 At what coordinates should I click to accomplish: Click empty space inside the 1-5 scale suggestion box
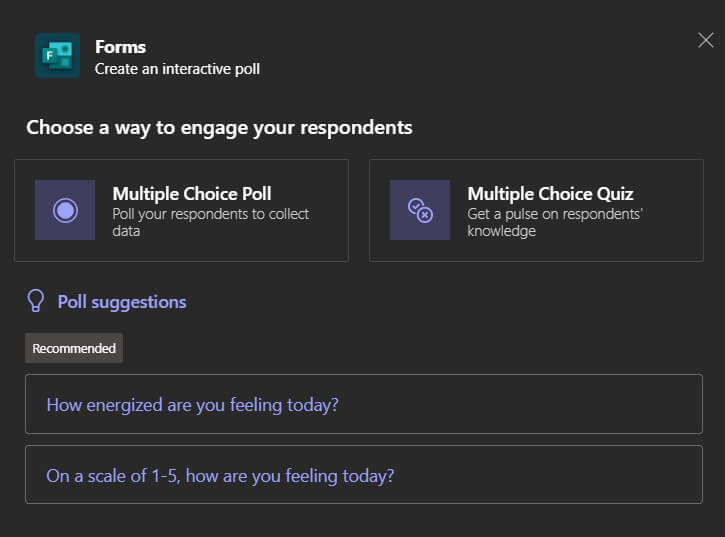pyautogui.click(x=560, y=475)
